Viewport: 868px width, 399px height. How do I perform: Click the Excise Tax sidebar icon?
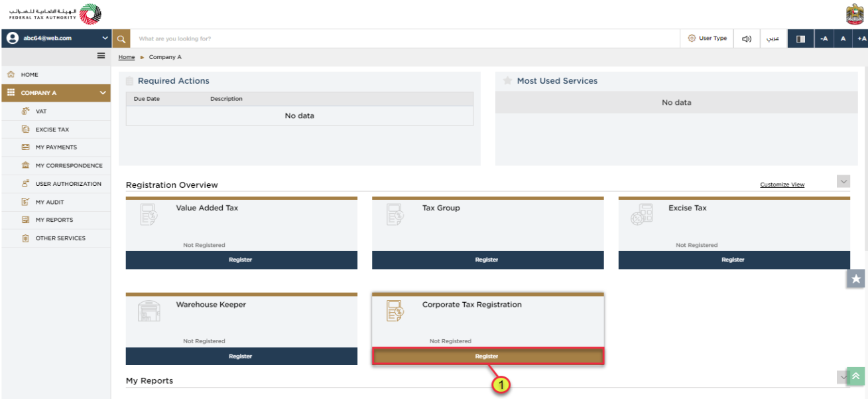tap(26, 129)
